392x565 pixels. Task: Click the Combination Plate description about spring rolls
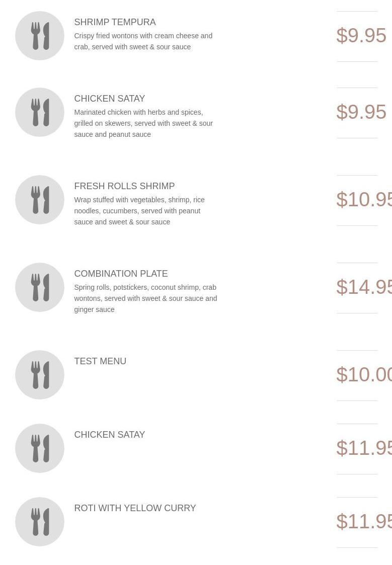coord(145,298)
